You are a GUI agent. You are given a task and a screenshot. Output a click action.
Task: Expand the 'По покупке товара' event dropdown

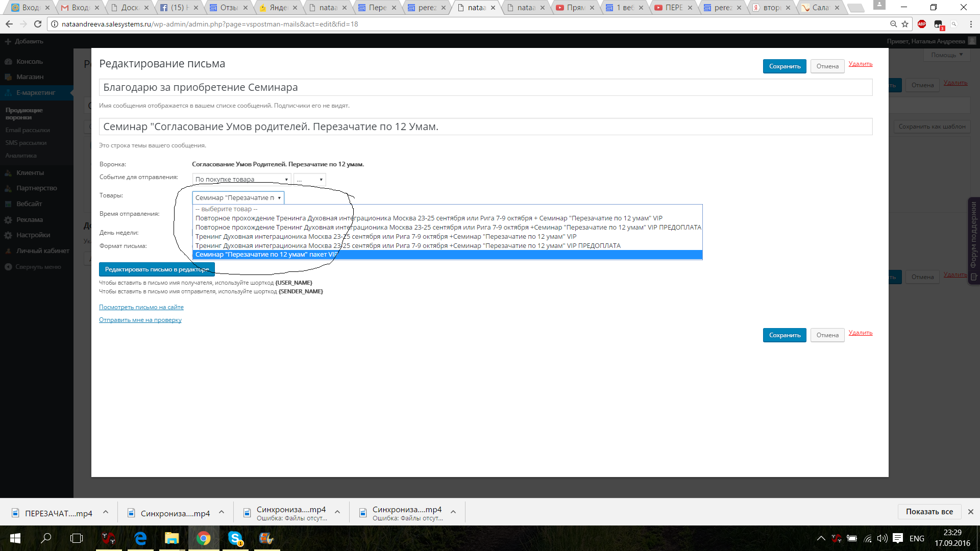tap(241, 180)
